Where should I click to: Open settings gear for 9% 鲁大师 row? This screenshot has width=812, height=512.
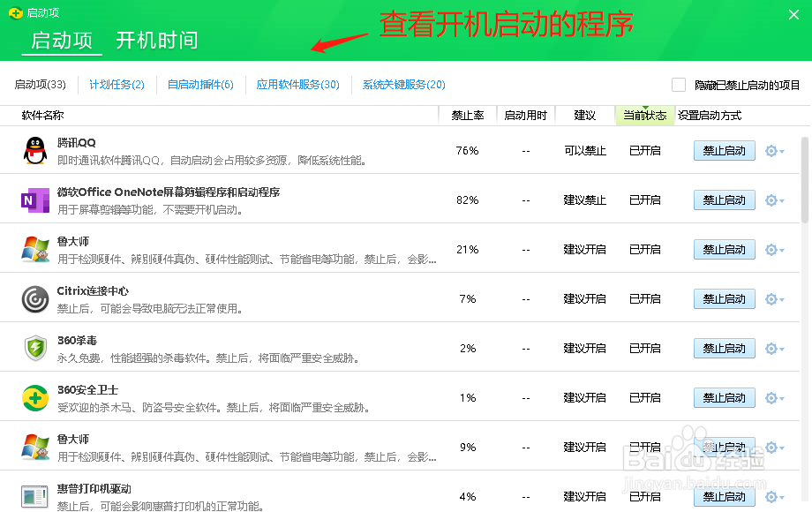(x=774, y=448)
